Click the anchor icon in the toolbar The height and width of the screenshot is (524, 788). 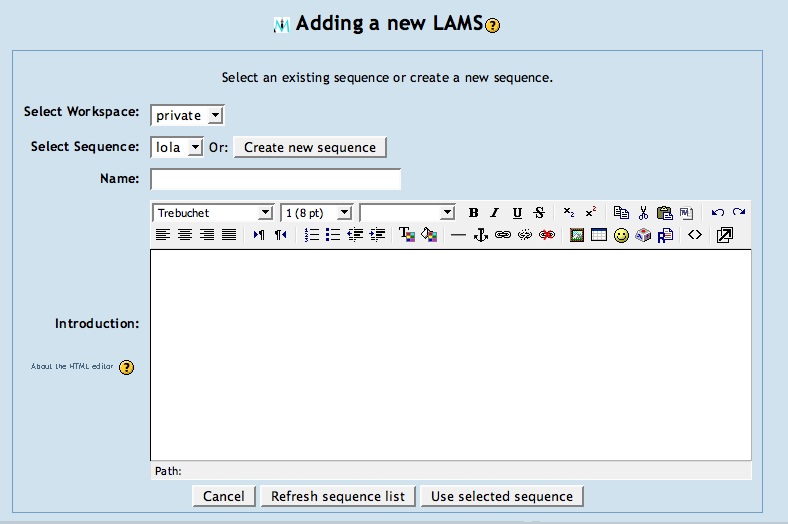pyautogui.click(x=480, y=235)
